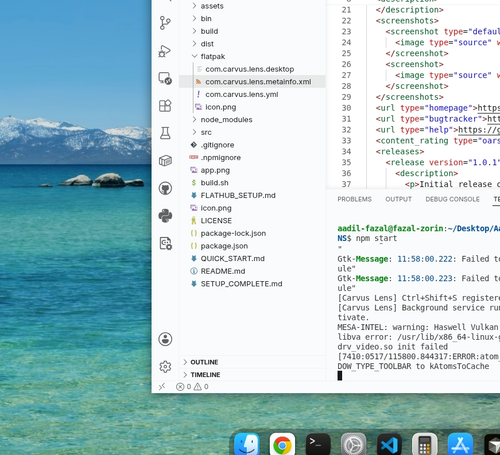Open the C# settings icon in activity bar
The width and height of the screenshot is (500, 455).
tap(165, 243)
